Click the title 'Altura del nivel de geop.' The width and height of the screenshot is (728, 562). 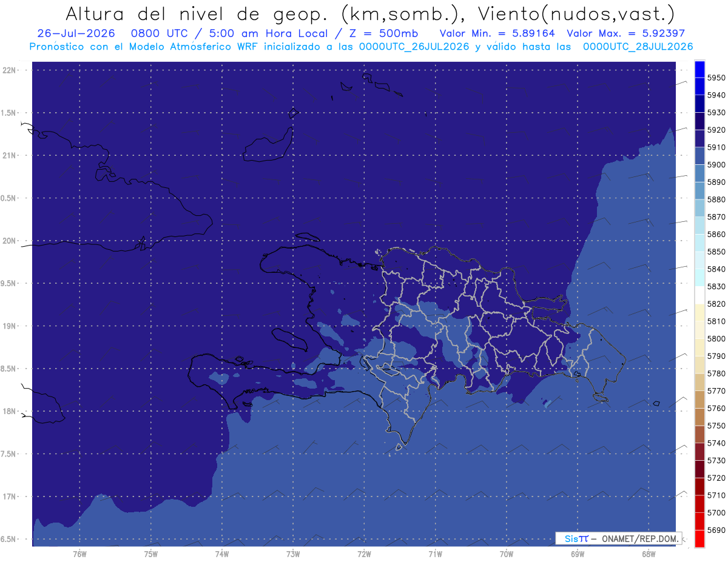click(x=197, y=13)
